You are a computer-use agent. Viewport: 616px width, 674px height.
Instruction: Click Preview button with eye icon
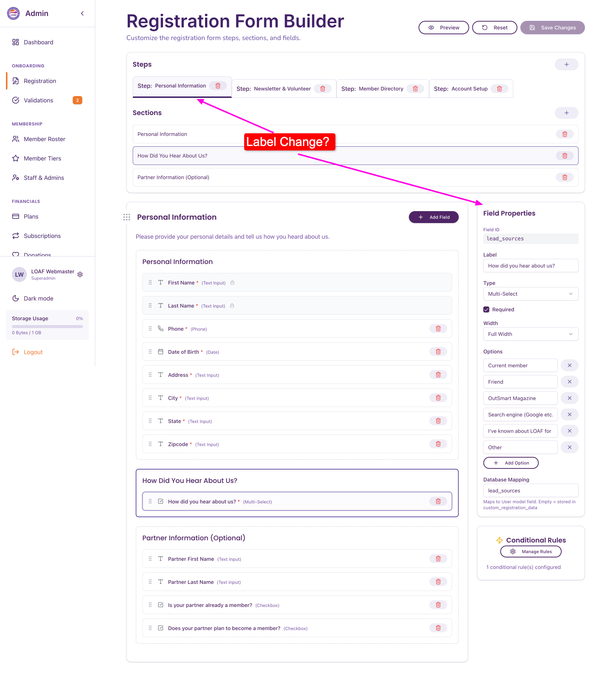(443, 28)
